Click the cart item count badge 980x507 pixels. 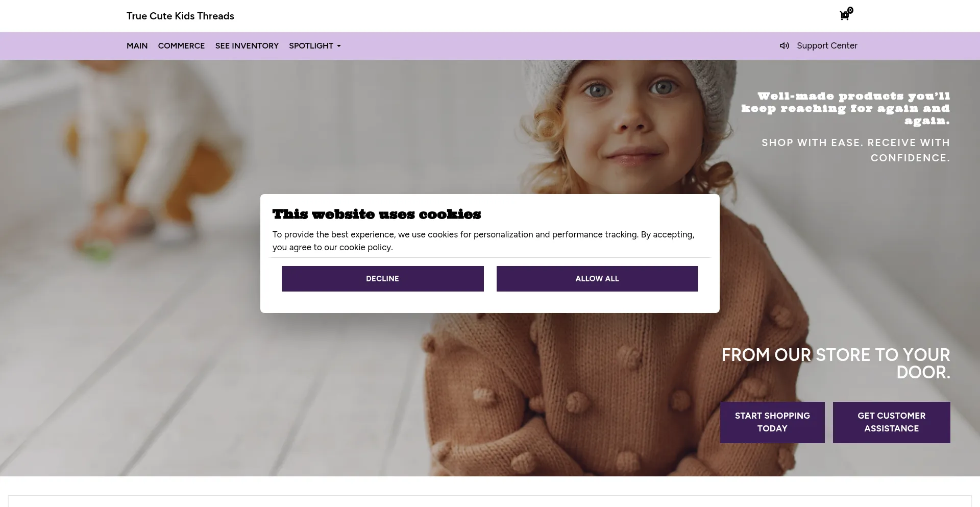[850, 10]
